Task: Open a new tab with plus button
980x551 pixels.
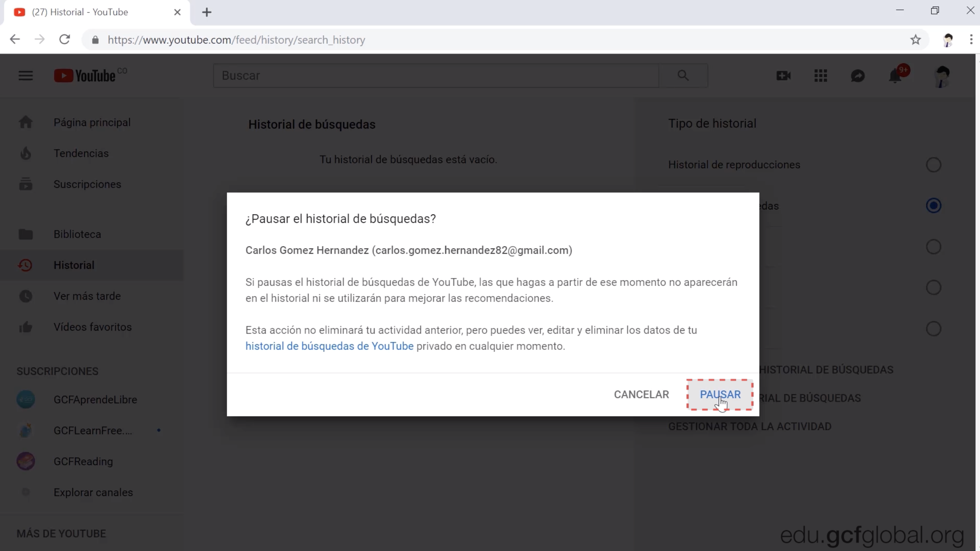Action: point(207,13)
